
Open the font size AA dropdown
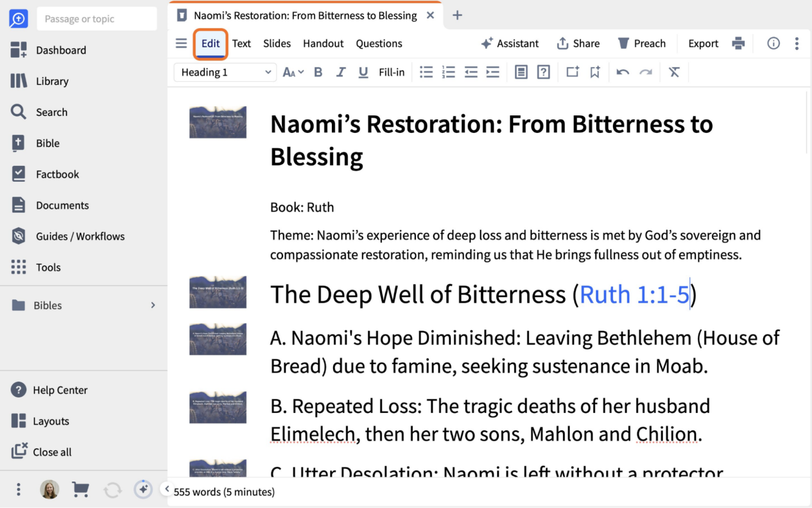[x=292, y=72]
